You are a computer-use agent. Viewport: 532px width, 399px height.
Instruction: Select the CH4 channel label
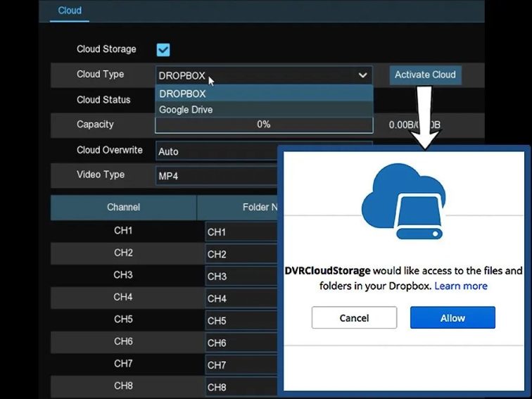click(x=123, y=297)
